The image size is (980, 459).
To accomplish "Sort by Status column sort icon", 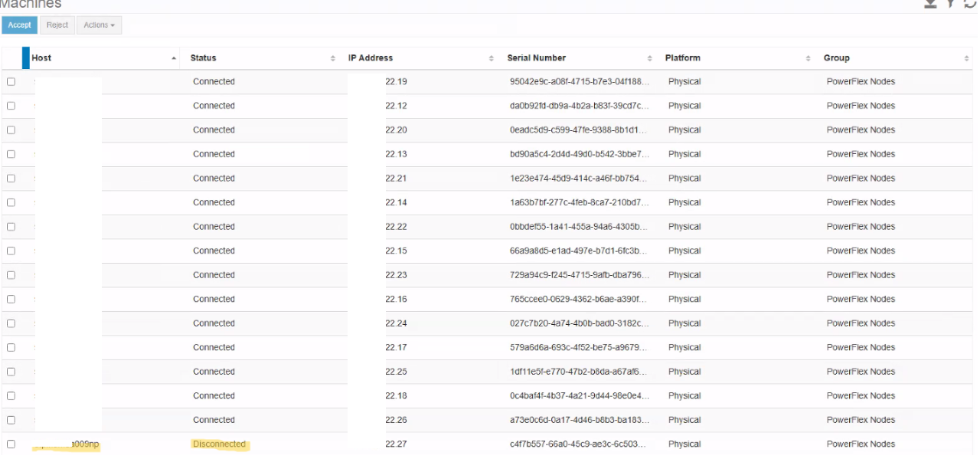I will pyautogui.click(x=333, y=58).
